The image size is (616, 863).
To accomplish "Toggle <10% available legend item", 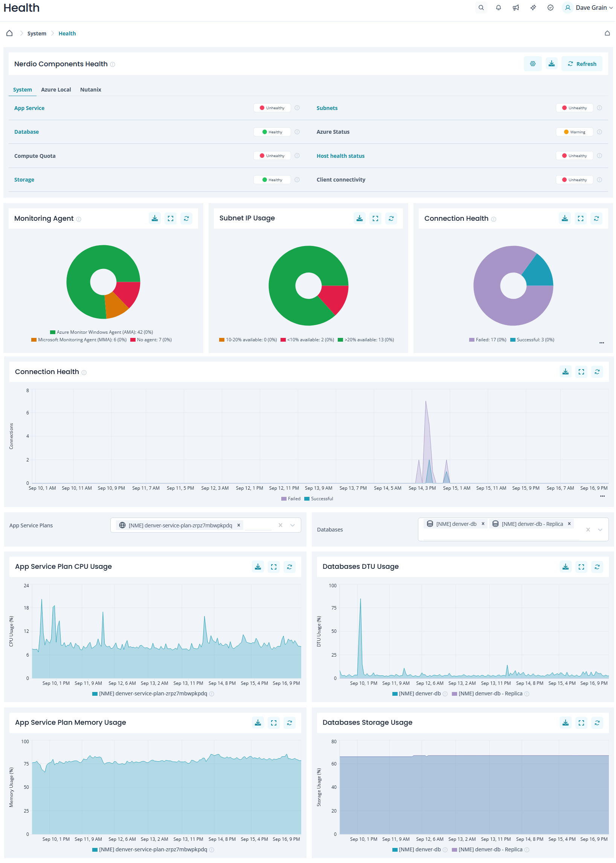I will (307, 340).
